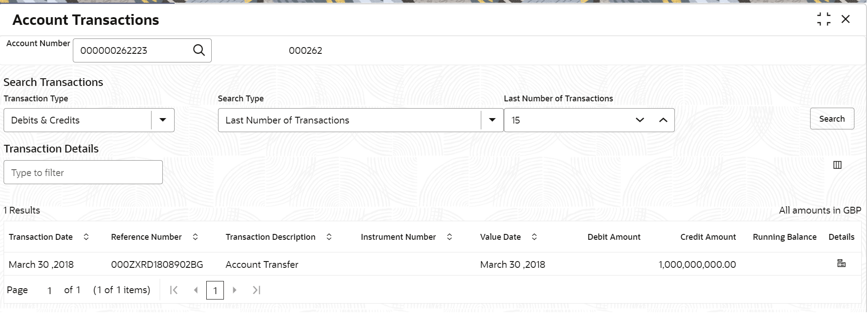Click the restore window size icon
Screen dimensions: 868x314
[x=824, y=19]
